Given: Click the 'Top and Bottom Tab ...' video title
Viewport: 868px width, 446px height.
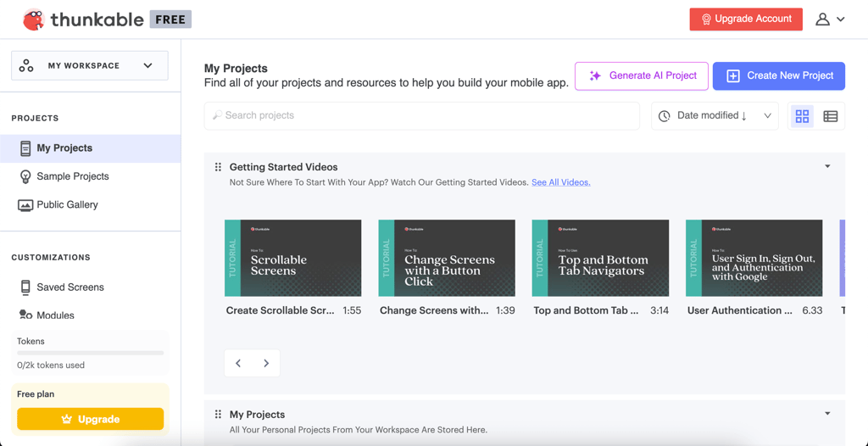Looking at the screenshot, I should click(587, 311).
